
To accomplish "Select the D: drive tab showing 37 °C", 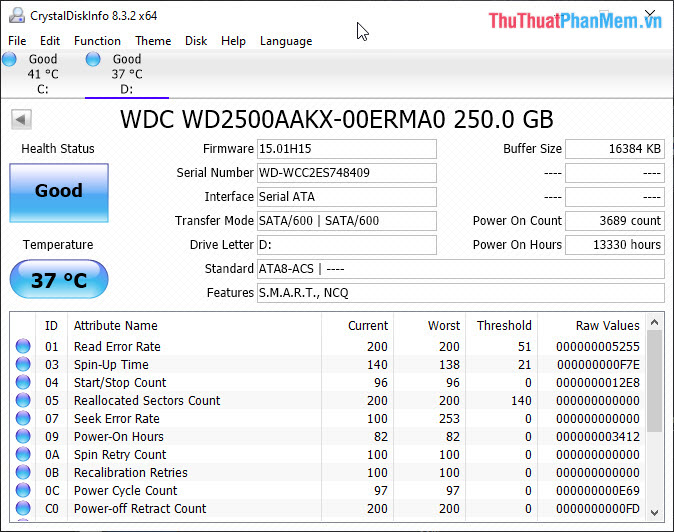I will click(127, 74).
